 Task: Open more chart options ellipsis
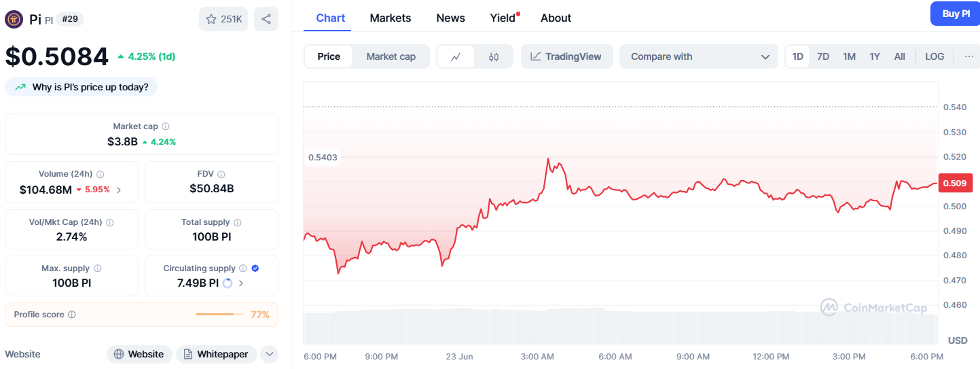(x=968, y=56)
